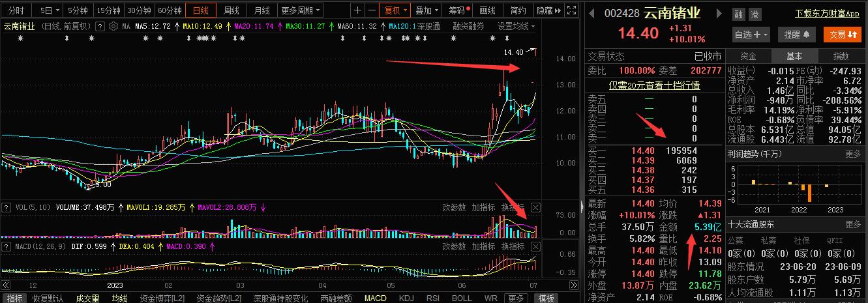Click 加指标 on the VOL panel
The height and width of the screenshot is (303, 868).
coord(483,207)
